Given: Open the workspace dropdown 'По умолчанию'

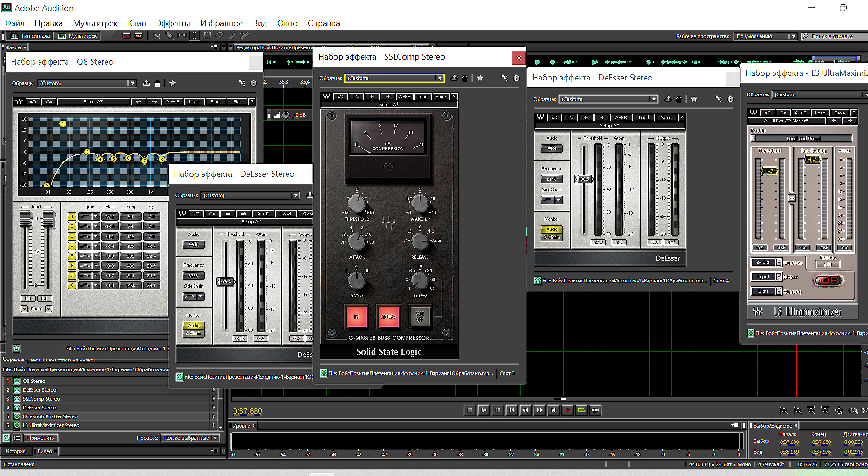Looking at the screenshot, I should (766, 36).
